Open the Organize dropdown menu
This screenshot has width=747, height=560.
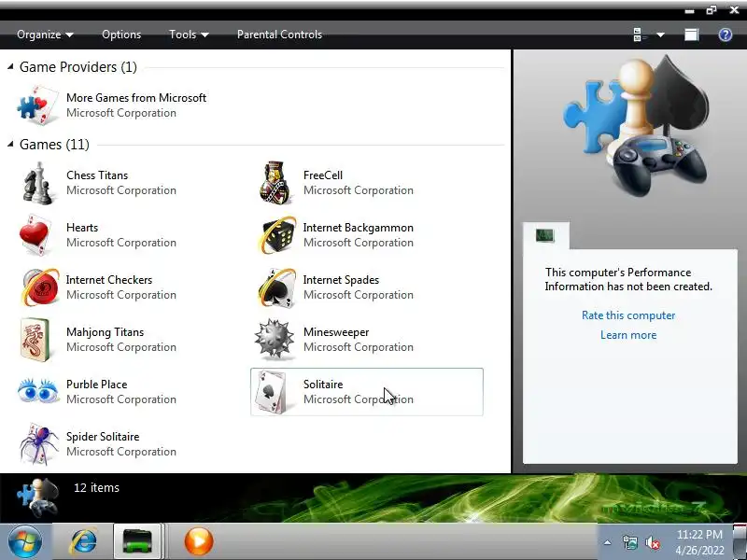[45, 35]
